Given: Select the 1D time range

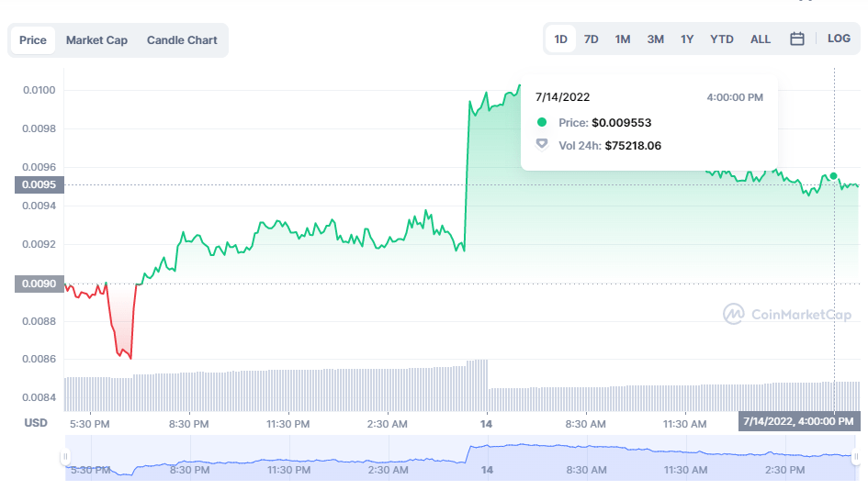Looking at the screenshot, I should point(560,39).
